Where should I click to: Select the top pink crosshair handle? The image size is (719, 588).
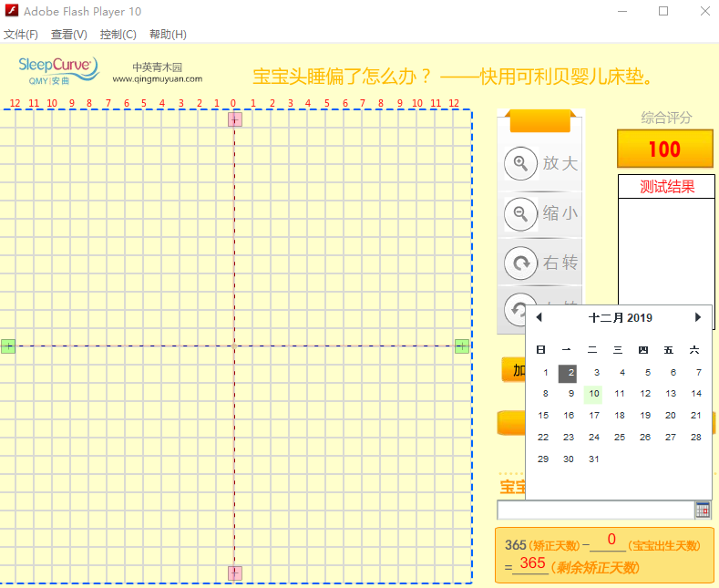pyautogui.click(x=235, y=120)
